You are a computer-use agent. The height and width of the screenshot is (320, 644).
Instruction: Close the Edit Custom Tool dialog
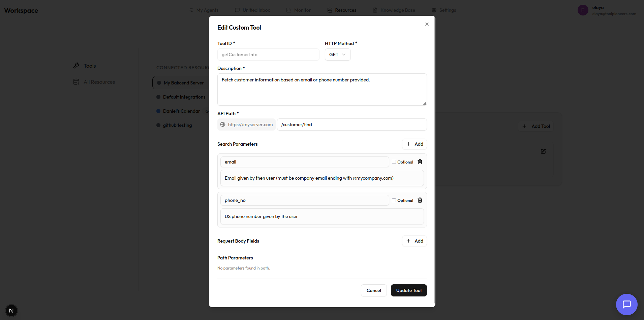pyautogui.click(x=427, y=24)
